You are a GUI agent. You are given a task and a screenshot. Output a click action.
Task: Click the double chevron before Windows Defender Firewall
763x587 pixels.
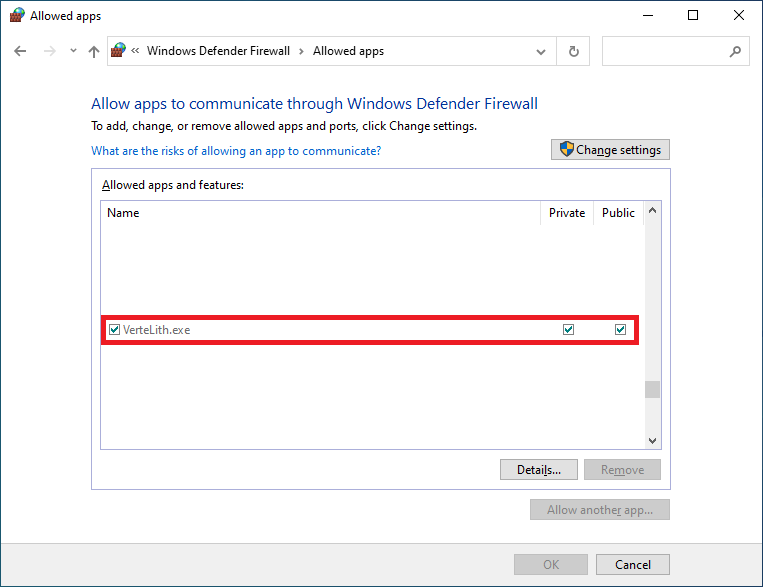[135, 51]
